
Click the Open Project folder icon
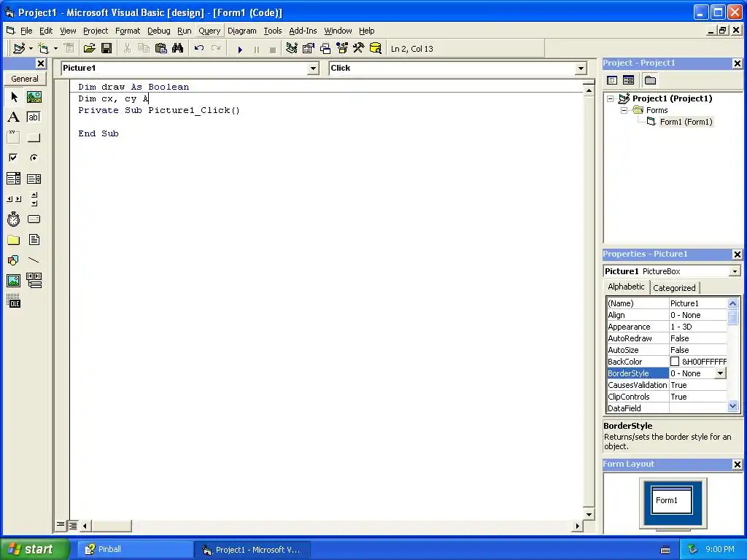click(x=89, y=49)
